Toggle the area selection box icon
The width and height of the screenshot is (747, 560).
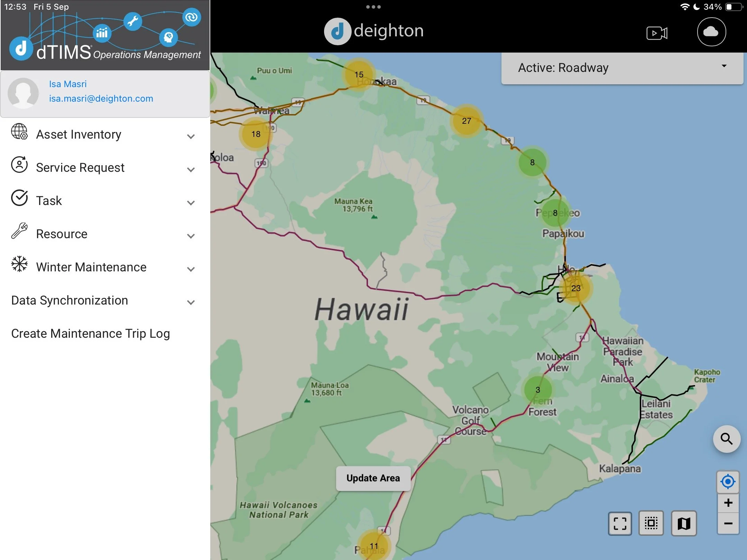pyautogui.click(x=651, y=523)
